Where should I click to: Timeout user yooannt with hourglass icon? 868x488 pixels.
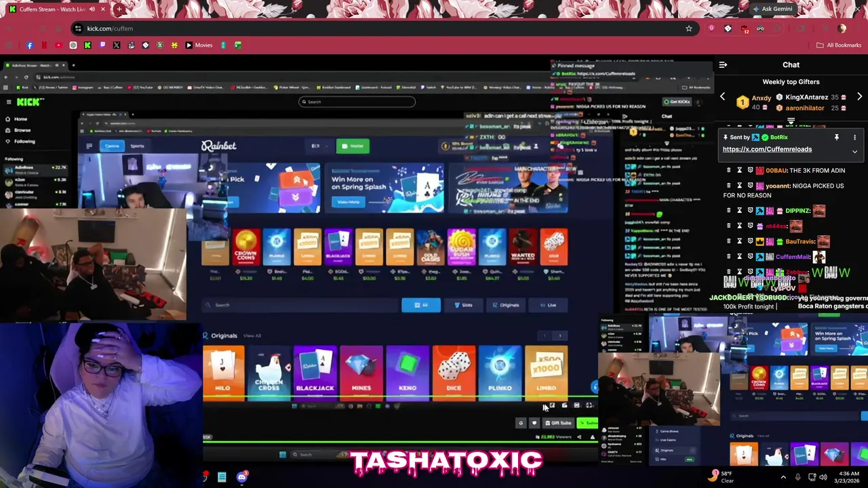click(x=739, y=186)
